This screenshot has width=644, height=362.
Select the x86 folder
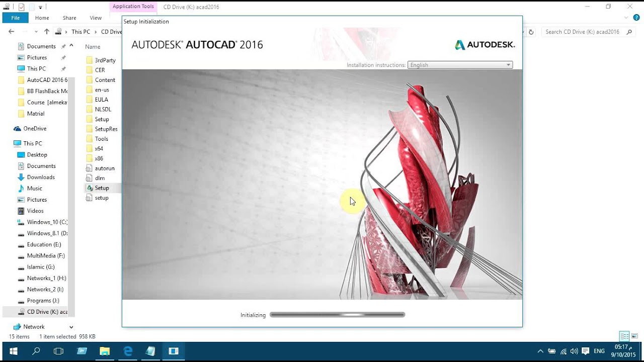click(95, 158)
